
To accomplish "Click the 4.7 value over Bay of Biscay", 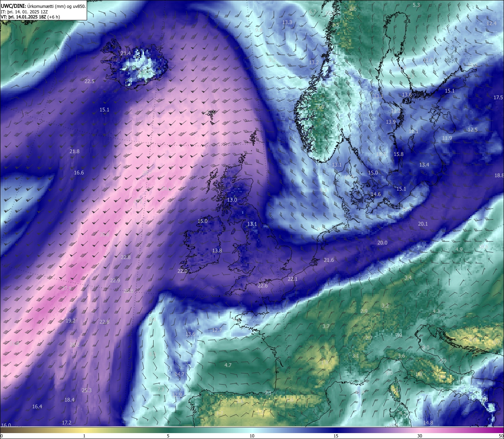I will point(228,365).
